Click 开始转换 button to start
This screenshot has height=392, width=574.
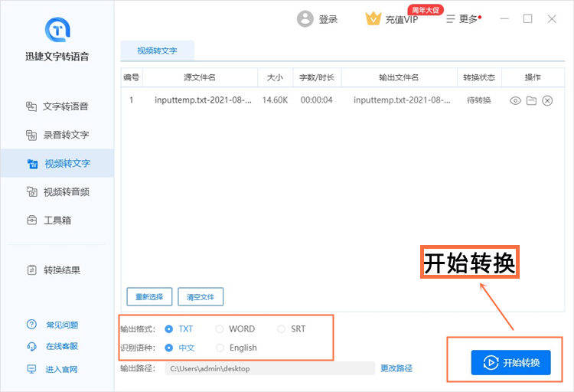(x=510, y=362)
